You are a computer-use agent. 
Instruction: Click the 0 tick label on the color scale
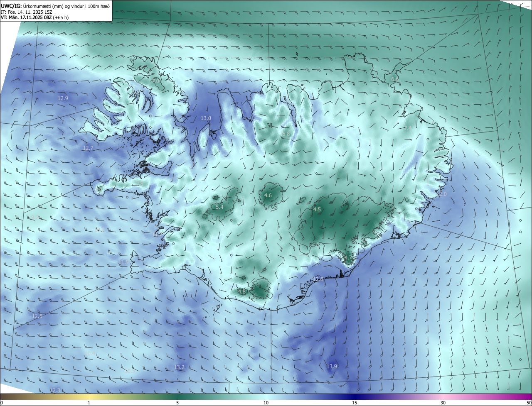[x=2, y=403]
